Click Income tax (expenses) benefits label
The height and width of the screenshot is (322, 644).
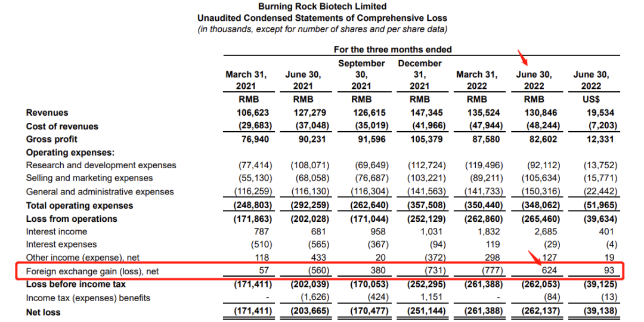click(x=88, y=298)
